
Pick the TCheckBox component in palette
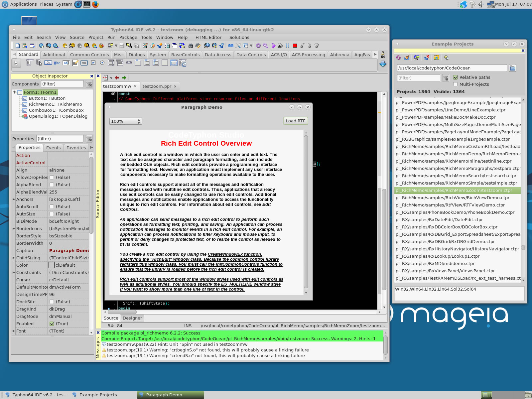point(93,63)
